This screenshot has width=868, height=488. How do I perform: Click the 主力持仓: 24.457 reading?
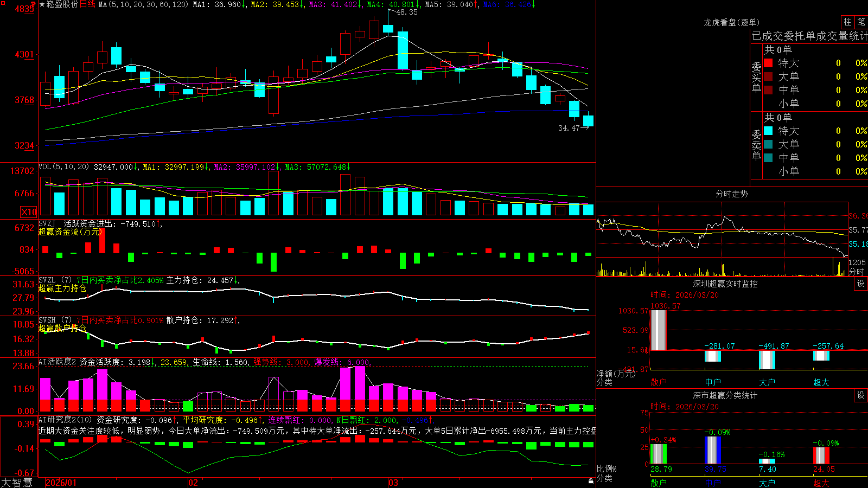(200, 280)
